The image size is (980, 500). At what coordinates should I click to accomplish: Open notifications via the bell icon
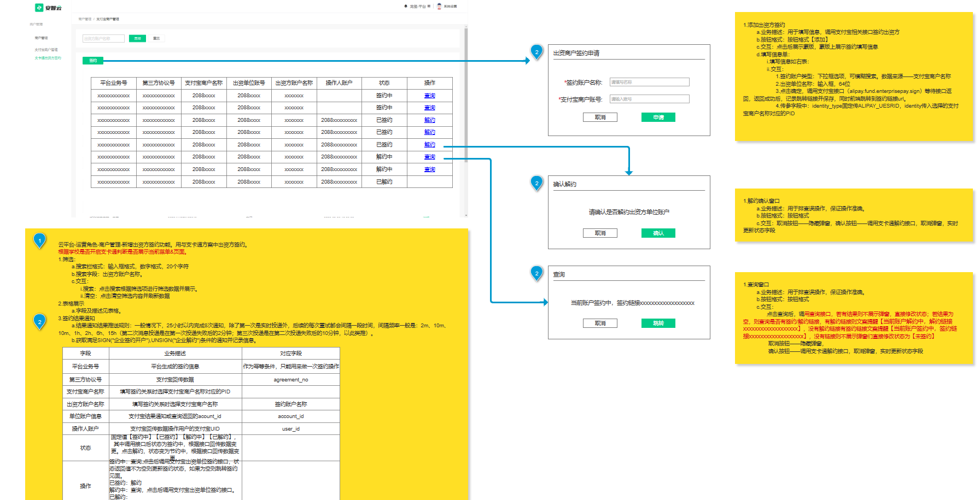(406, 7)
